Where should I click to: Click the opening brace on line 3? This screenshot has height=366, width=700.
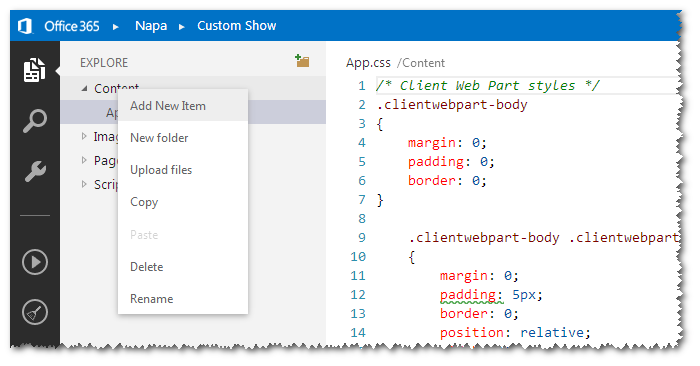pos(380,124)
